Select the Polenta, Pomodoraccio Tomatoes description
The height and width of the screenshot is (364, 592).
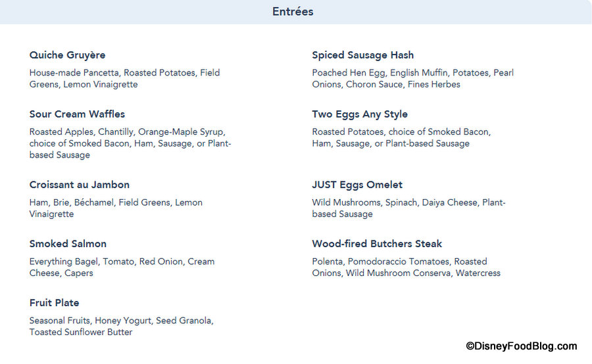[406, 267]
